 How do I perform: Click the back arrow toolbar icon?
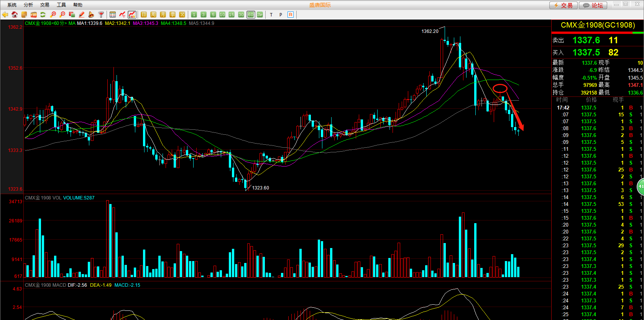pyautogui.click(x=5, y=15)
